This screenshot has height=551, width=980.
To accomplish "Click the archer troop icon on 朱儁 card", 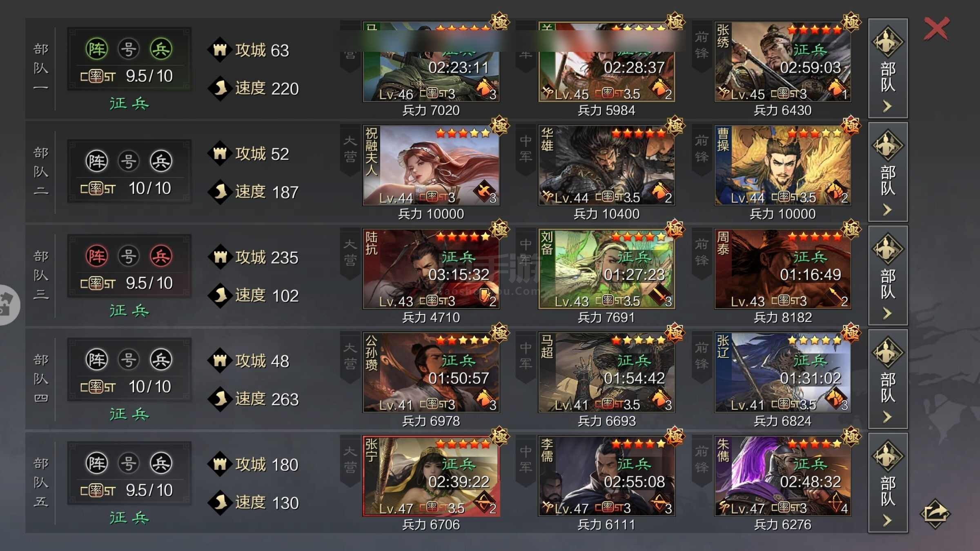I will coord(835,502).
